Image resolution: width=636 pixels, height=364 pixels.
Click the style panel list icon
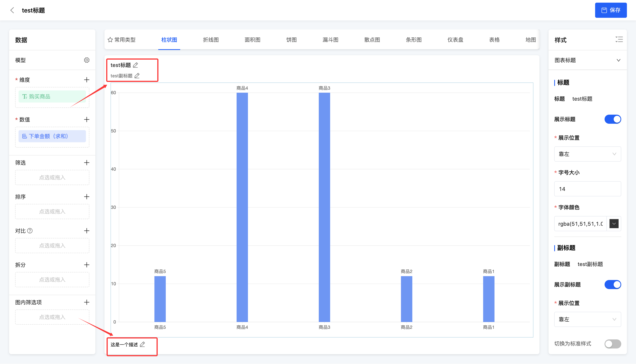tap(619, 40)
